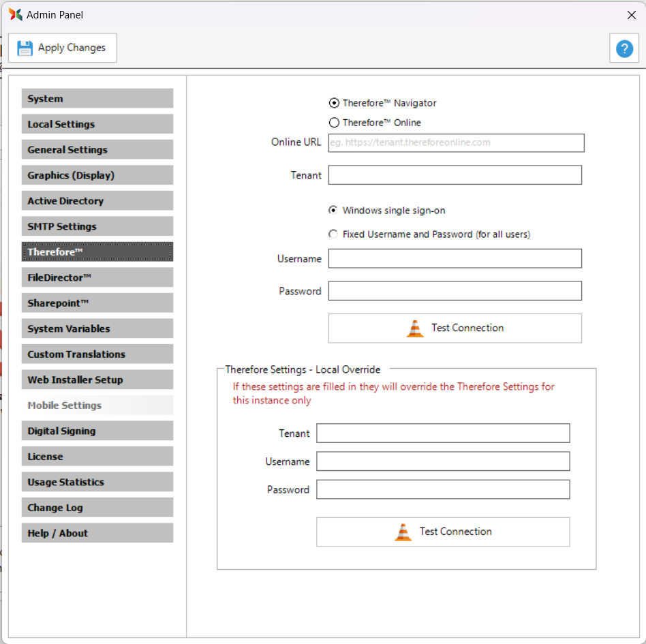
Task: Click into the Online URL field
Action: (x=456, y=142)
